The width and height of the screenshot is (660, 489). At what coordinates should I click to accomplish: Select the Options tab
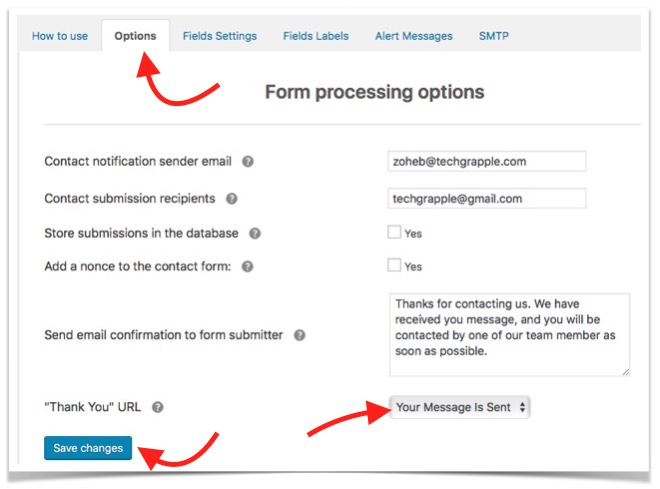click(x=135, y=36)
